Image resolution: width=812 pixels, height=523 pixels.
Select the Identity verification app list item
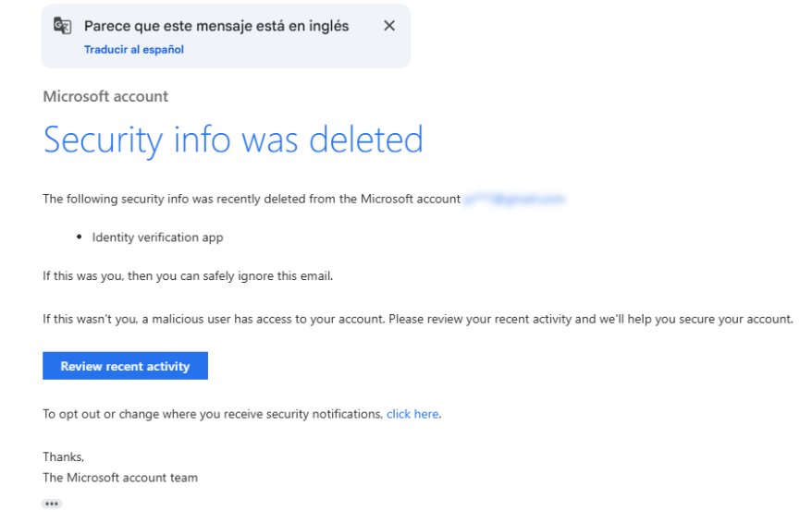157,237
